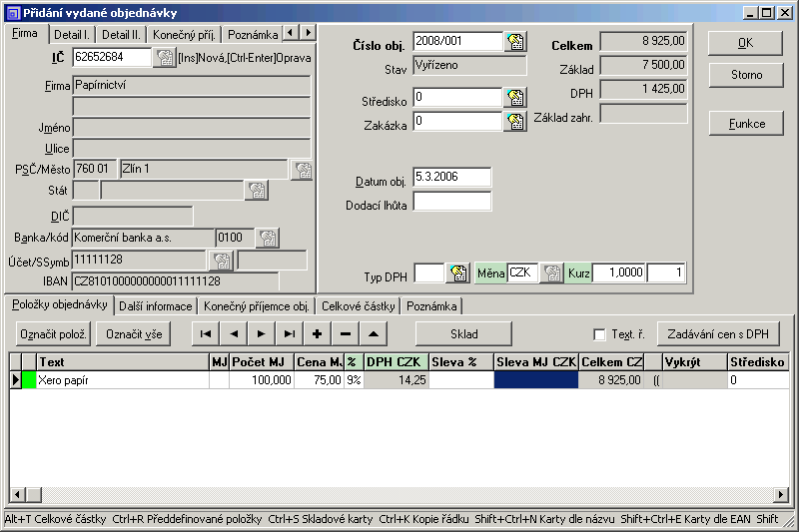Open the top Poznámka tab
Image resolution: width=799 pixels, height=532 pixels.
click(x=253, y=35)
